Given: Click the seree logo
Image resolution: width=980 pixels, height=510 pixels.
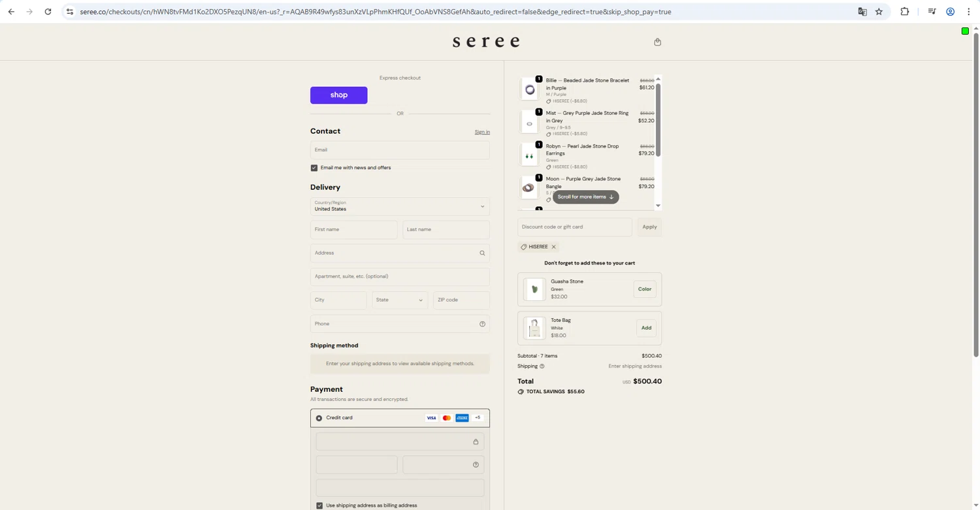Looking at the screenshot, I should 487,42.
